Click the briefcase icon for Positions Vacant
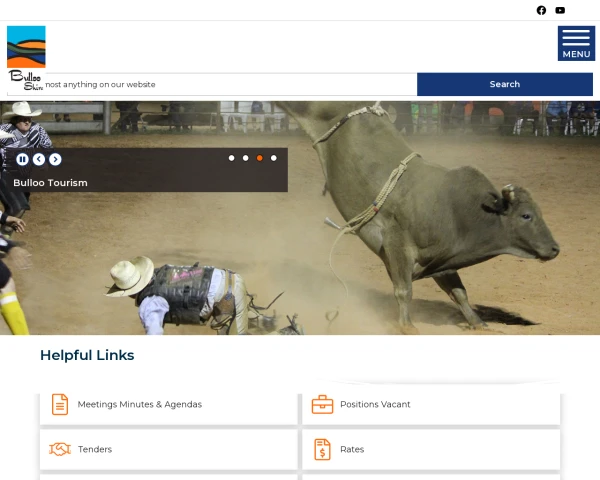The height and width of the screenshot is (480, 600). pyautogui.click(x=322, y=404)
